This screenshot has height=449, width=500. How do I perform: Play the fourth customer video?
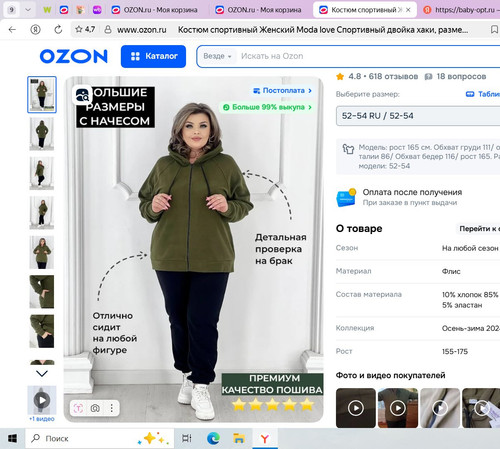tap(481, 408)
